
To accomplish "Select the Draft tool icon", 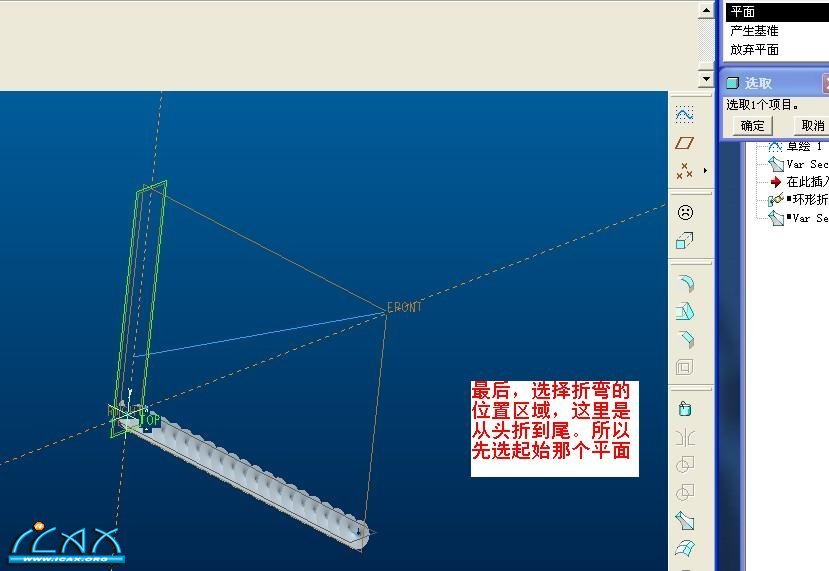I will coord(685,311).
